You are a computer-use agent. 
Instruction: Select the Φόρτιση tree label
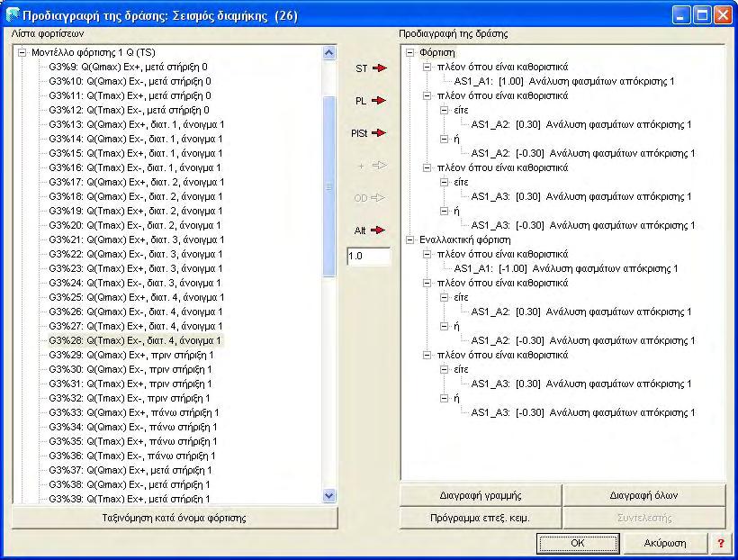(437, 52)
